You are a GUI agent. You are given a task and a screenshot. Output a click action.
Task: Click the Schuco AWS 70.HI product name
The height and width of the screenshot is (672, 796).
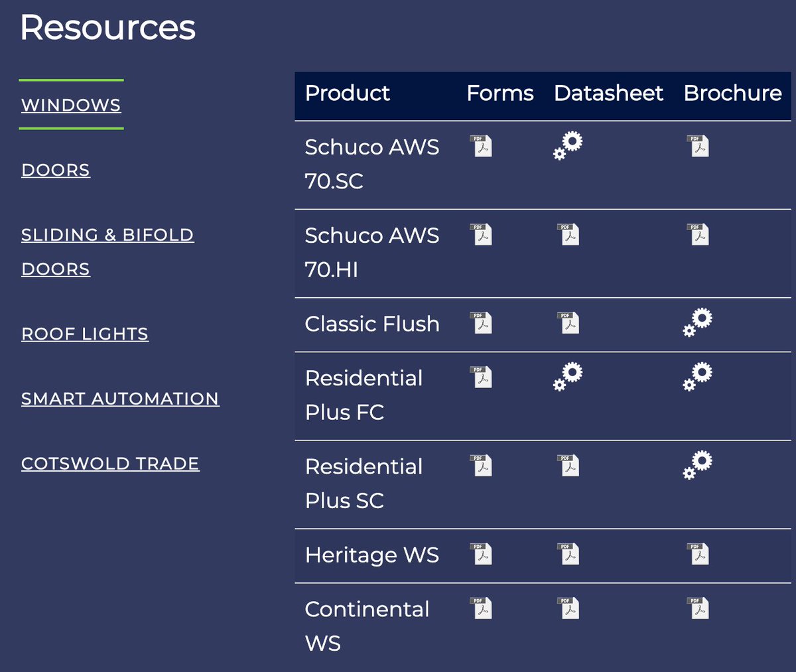point(372,252)
